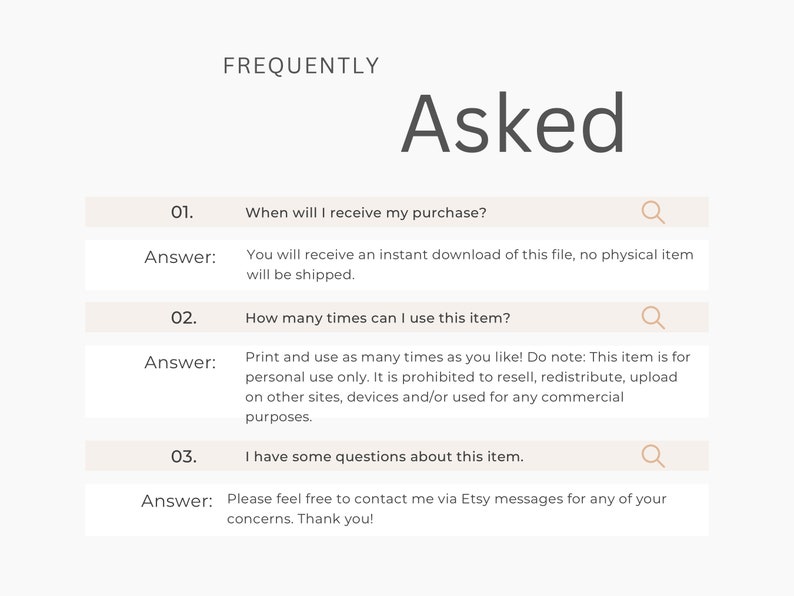794x596 pixels.
Task: Click the 03. number label
Action: click(184, 456)
